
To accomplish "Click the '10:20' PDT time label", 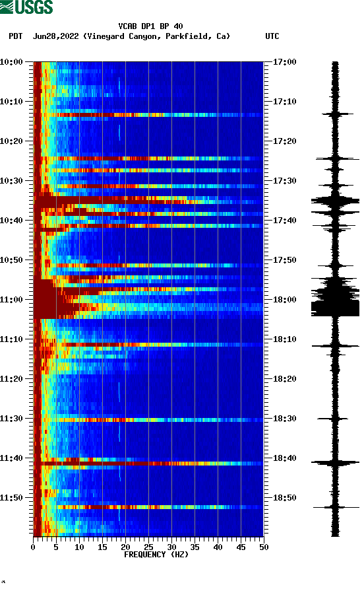I will coord(11,141).
